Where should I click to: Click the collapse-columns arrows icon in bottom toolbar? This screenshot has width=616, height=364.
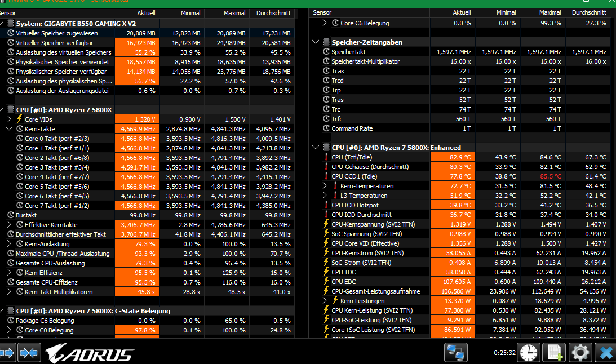[x=29, y=353]
